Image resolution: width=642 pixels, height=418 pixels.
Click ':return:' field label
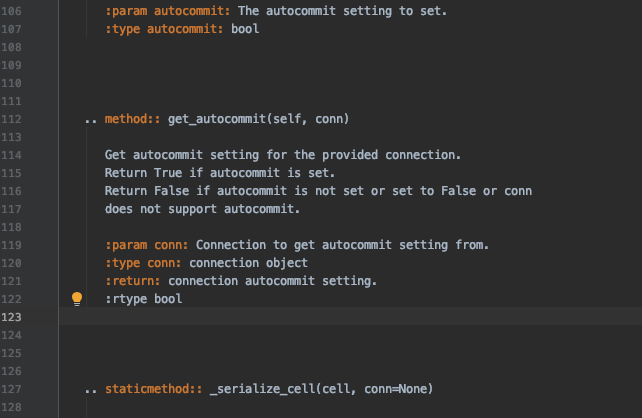[x=133, y=281]
